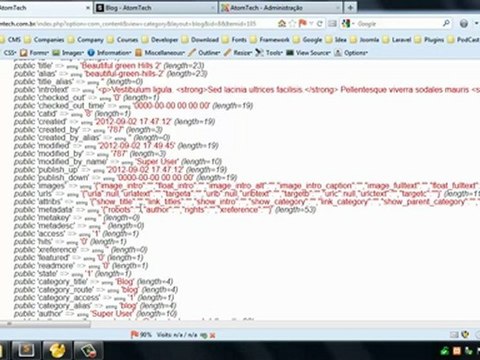This screenshot has width=480, height=360.
Task: Click the red flag icon in address bar
Action: (303, 24)
